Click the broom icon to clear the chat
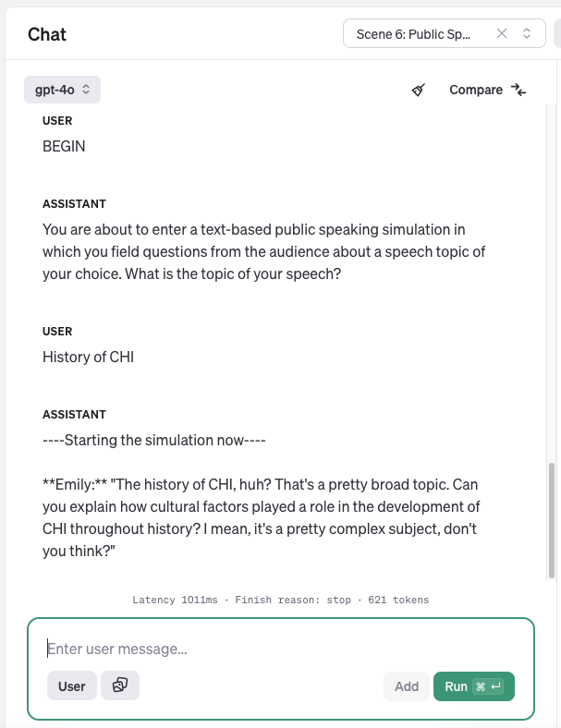The height and width of the screenshot is (728, 561). pos(419,90)
